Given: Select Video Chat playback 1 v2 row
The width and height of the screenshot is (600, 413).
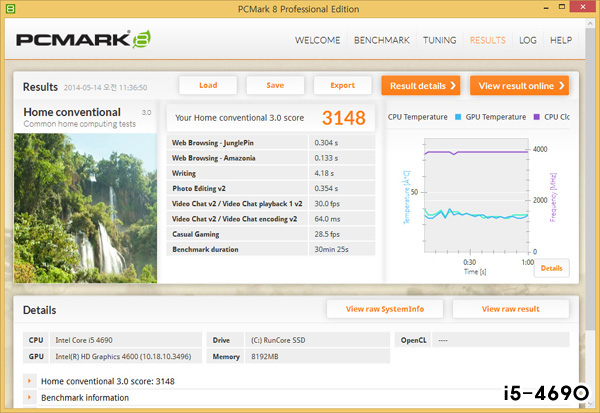Looking at the screenshot, I should coord(271,204).
